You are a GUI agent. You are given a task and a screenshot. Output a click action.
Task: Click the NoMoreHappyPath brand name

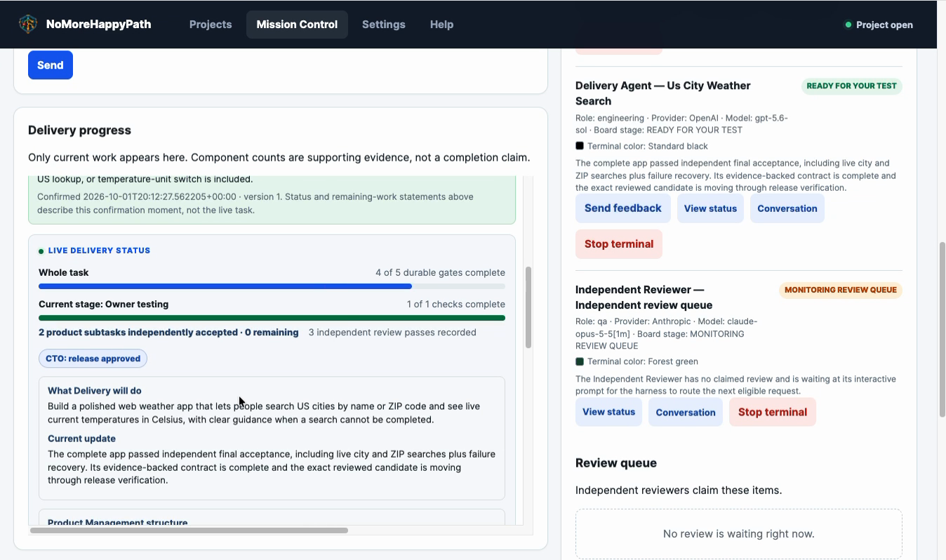[x=99, y=24]
